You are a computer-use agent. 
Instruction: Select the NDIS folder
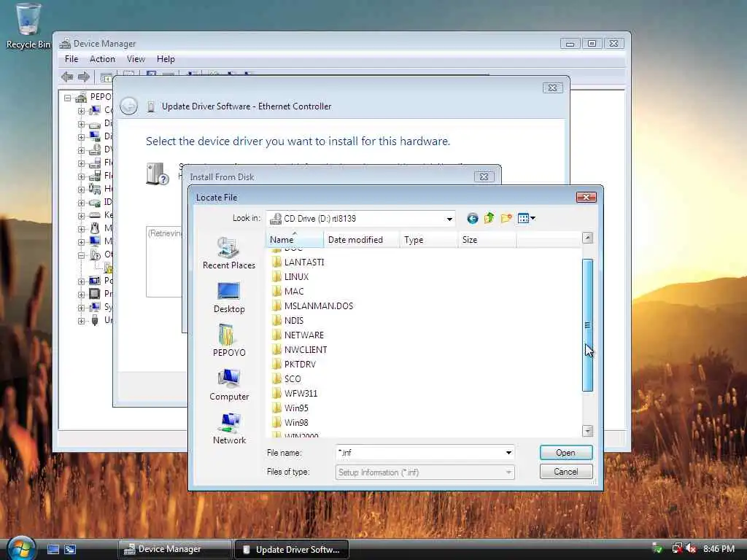tap(287, 321)
